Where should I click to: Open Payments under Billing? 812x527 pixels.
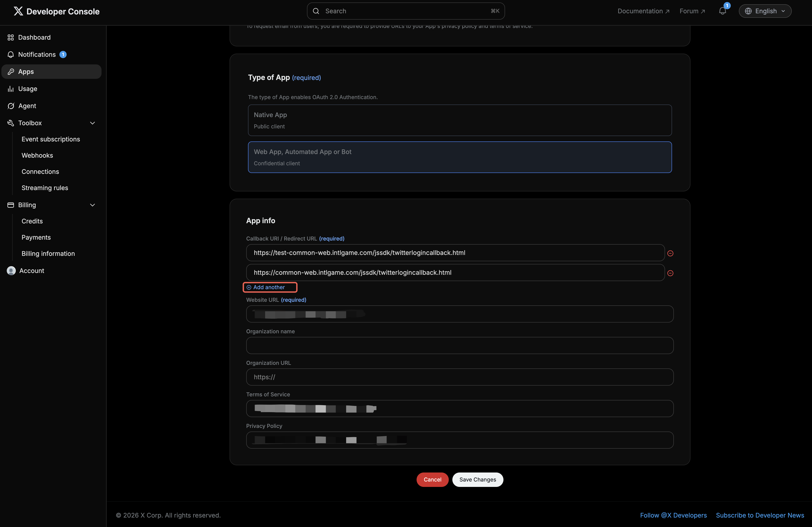[36, 237]
